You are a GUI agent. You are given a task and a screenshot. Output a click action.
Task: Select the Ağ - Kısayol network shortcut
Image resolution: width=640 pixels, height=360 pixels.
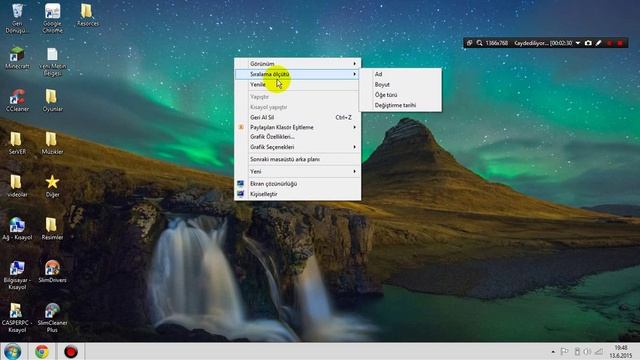tap(17, 229)
